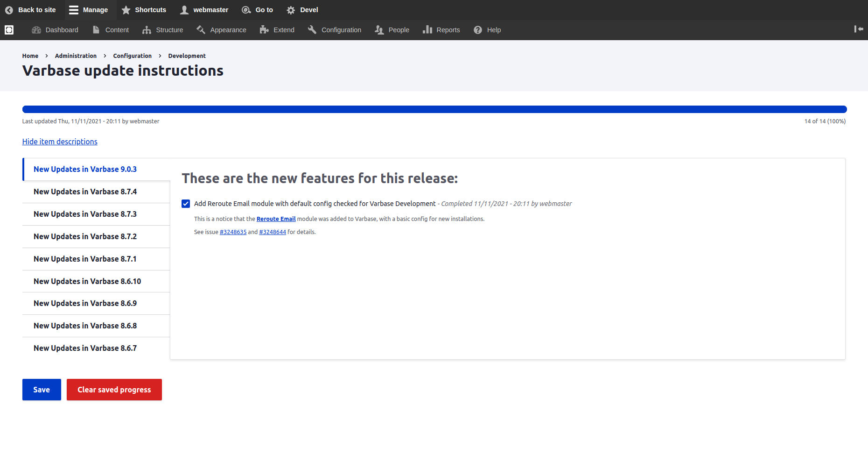
Task: Select the Extend module icon
Action: coord(264,29)
